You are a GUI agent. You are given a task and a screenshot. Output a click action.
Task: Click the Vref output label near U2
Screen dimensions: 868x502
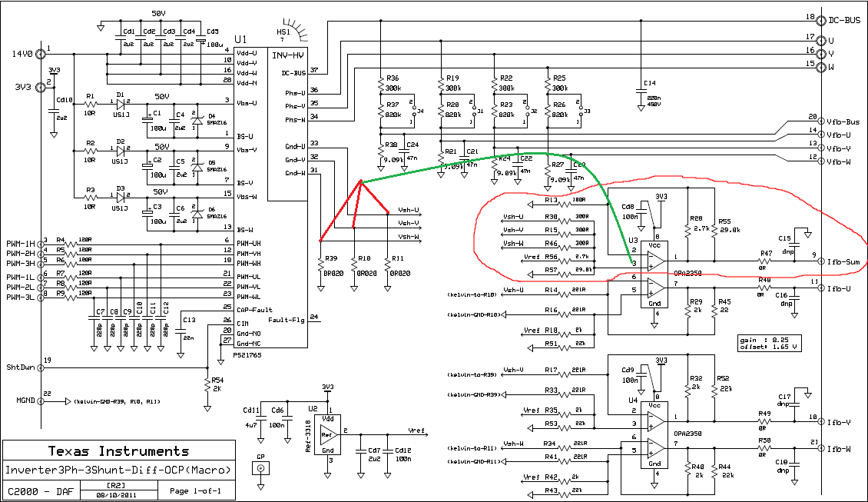(416, 431)
